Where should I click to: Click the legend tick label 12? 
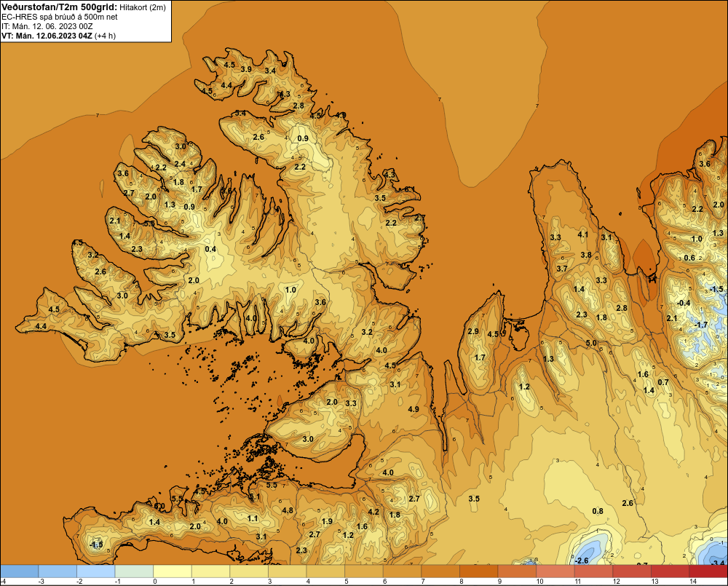click(x=617, y=582)
